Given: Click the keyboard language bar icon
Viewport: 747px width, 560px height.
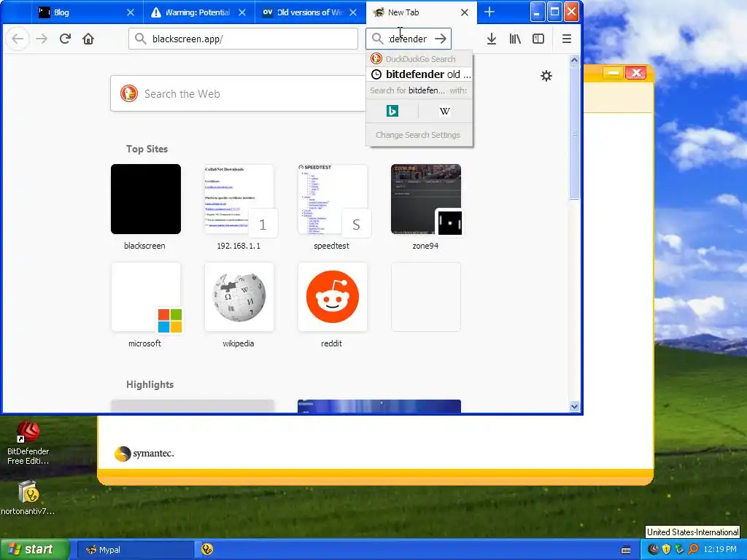Looking at the screenshot, I should 626,550.
